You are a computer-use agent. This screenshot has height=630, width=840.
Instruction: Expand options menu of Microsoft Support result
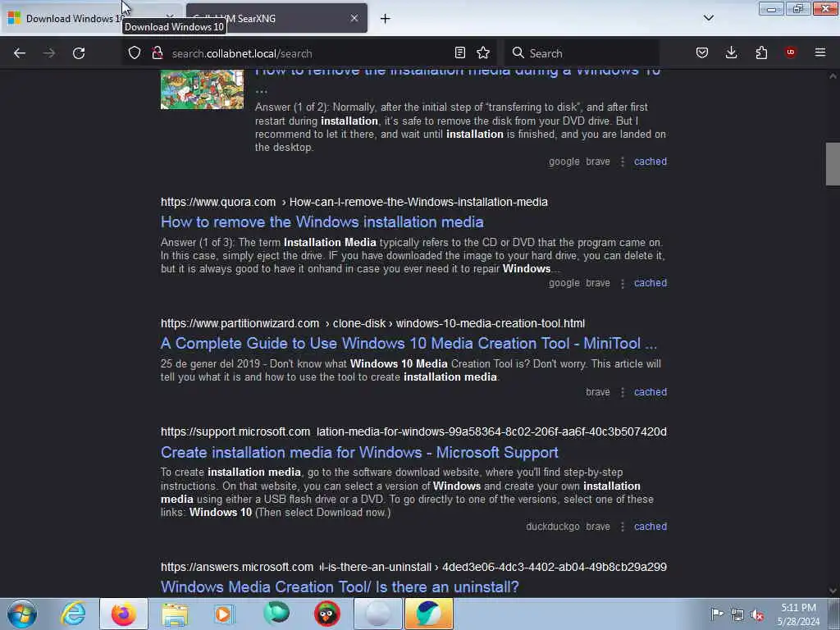click(622, 527)
